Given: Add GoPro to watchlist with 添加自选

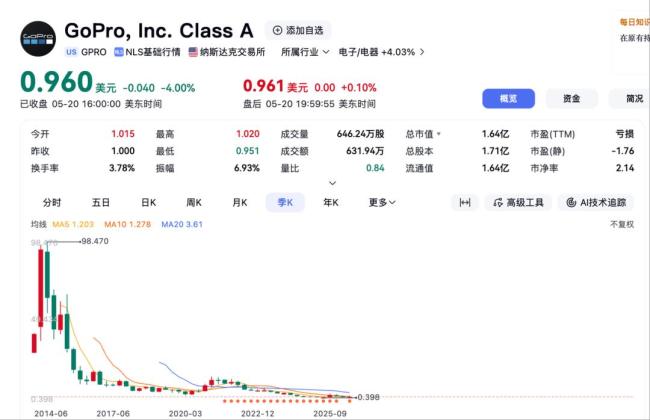Looking at the screenshot, I should tap(298, 30).
